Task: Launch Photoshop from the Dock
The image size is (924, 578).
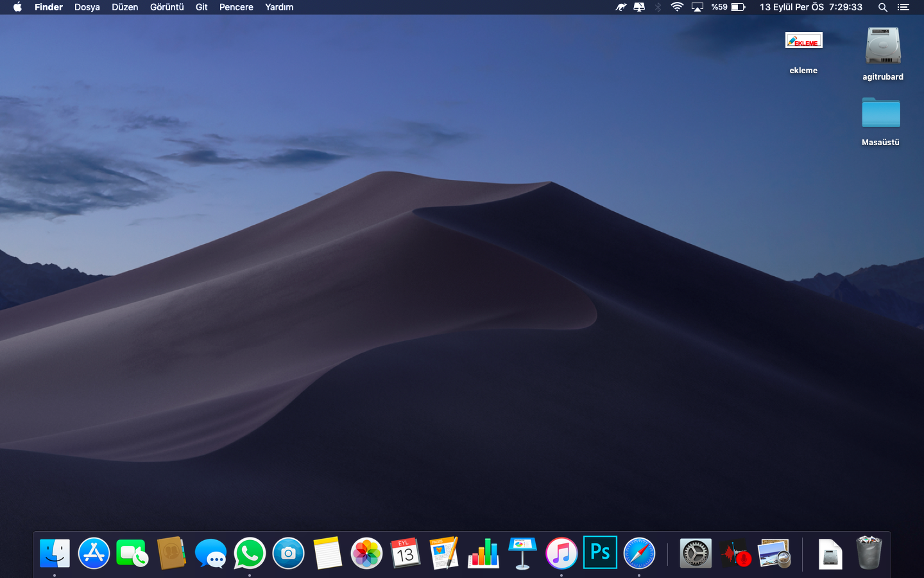Action: (x=600, y=552)
